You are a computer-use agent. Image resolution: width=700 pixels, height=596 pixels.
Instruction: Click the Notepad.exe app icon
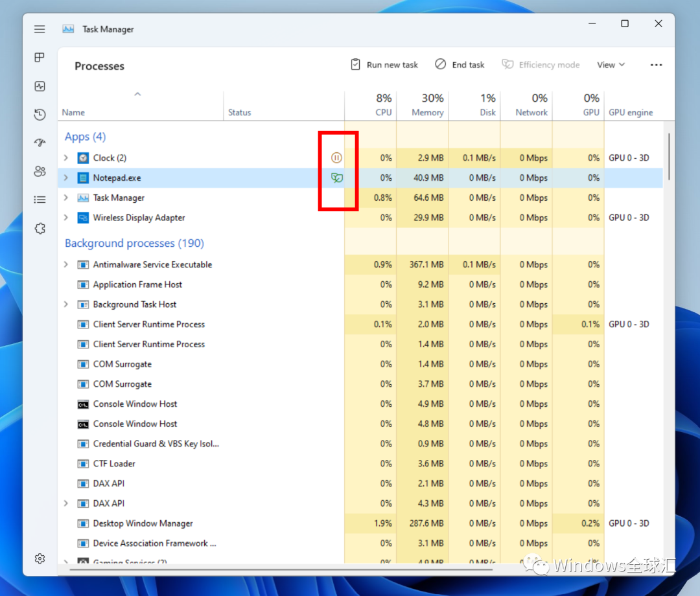83,178
